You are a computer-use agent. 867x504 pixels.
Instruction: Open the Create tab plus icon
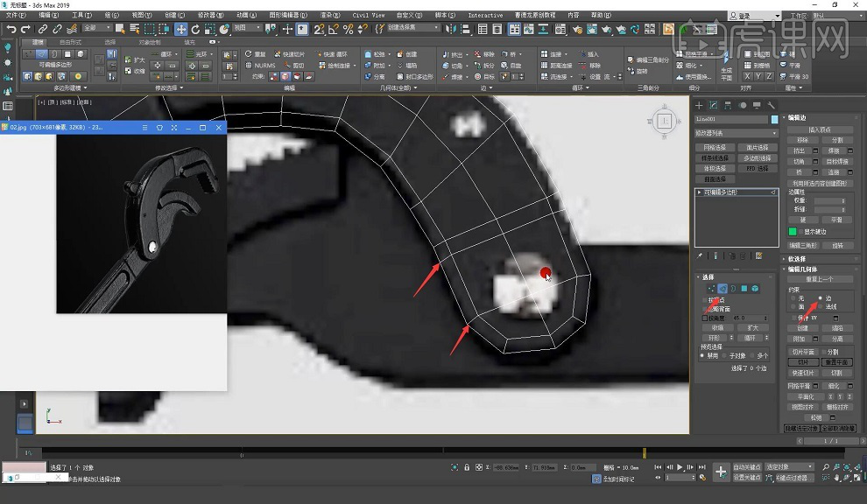(x=699, y=105)
